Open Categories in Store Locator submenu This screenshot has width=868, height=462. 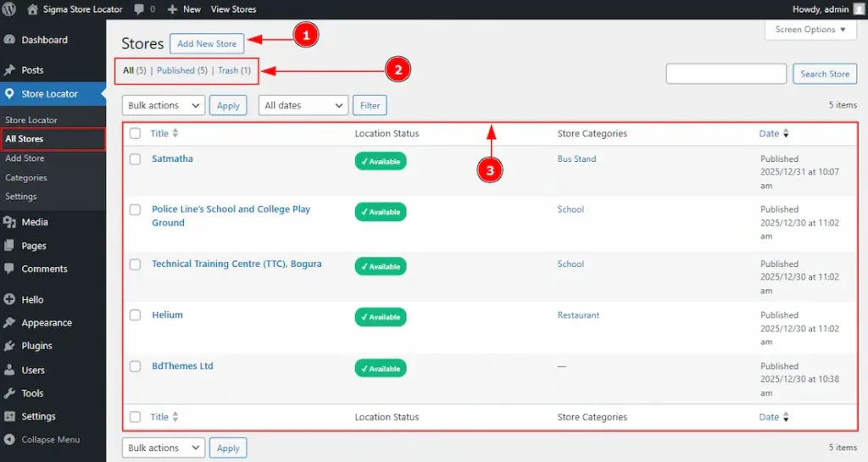[x=26, y=178]
